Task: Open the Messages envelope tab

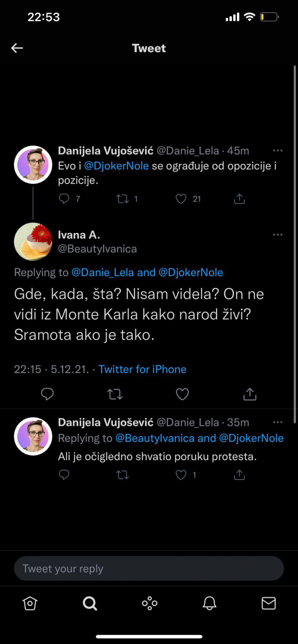Action: pos(269,603)
